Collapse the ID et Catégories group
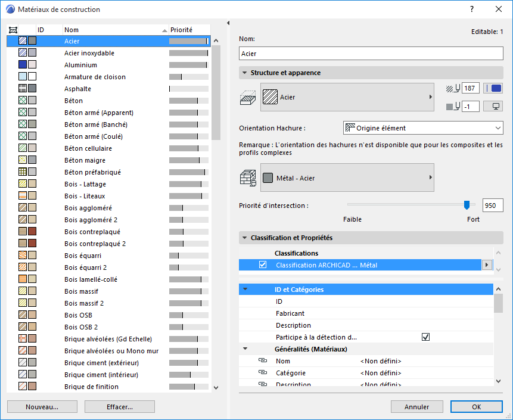 coord(245,289)
